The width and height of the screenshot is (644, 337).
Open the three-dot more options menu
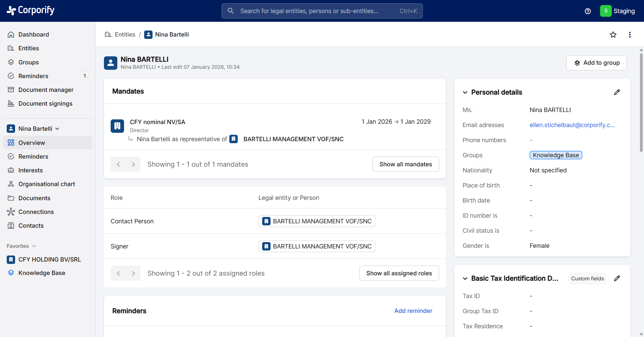click(630, 35)
